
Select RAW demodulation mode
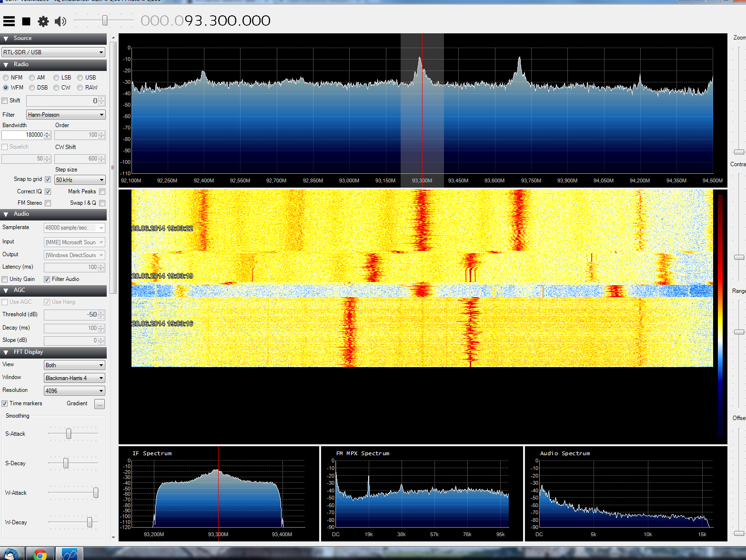(x=80, y=88)
